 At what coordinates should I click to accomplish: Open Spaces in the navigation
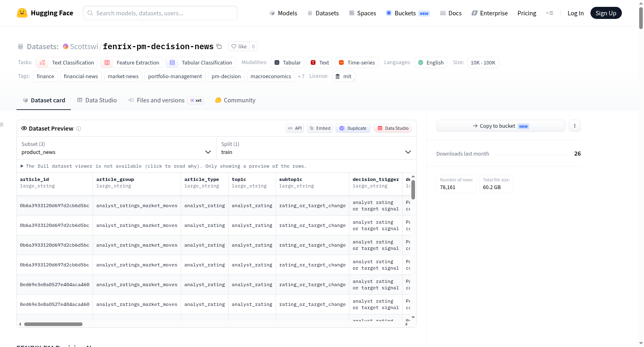point(362,13)
